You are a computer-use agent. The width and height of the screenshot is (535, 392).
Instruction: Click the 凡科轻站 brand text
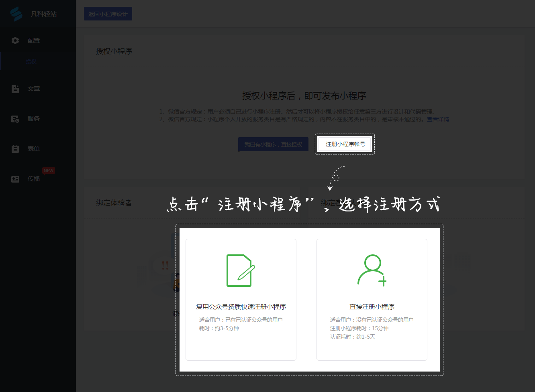point(44,14)
